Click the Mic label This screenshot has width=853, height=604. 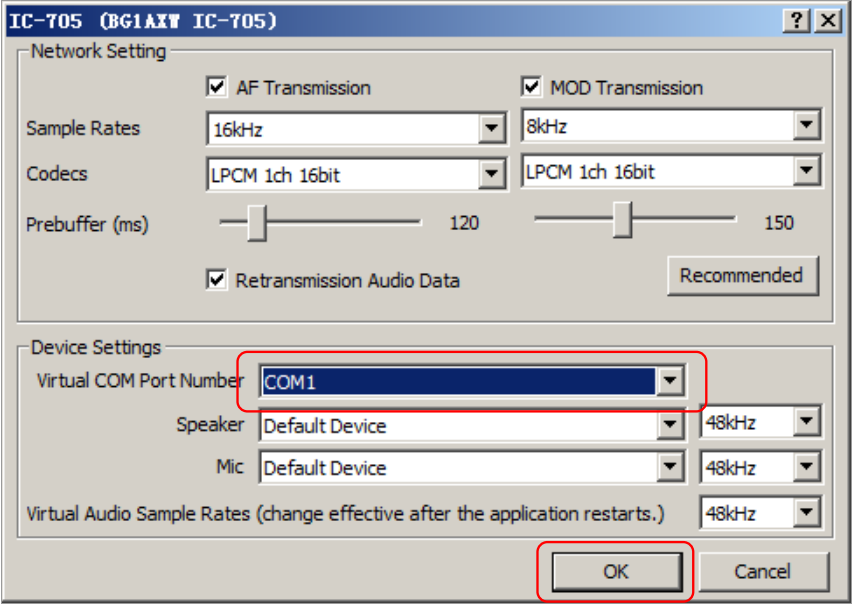click(x=230, y=466)
